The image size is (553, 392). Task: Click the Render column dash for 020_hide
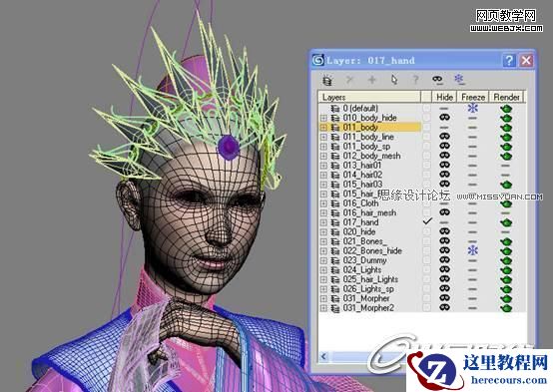[x=506, y=232]
